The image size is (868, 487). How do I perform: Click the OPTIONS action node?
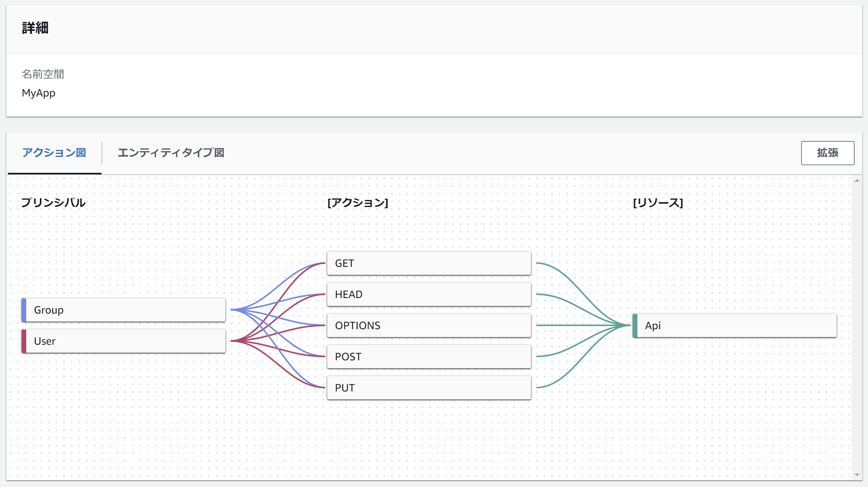pyautogui.click(x=429, y=325)
